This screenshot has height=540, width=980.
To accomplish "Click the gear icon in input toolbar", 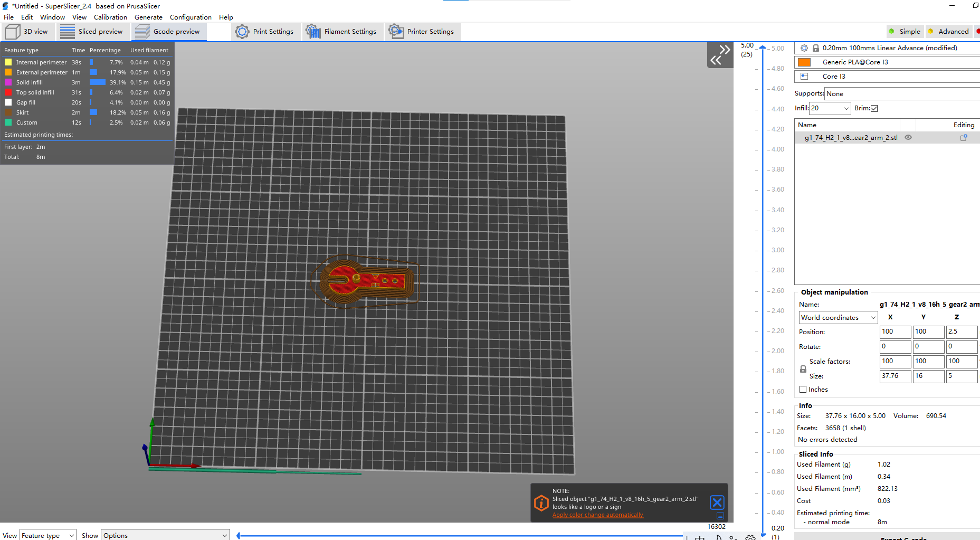I will point(750,537).
